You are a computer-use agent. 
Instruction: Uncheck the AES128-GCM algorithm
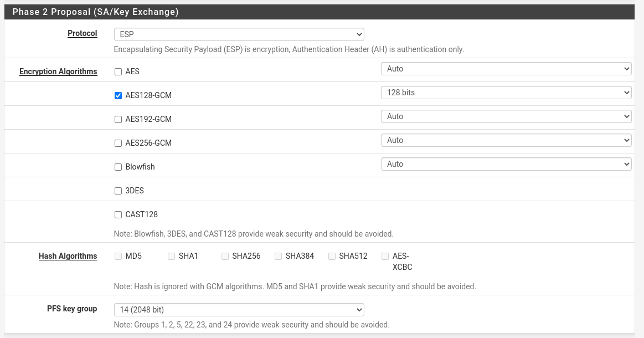pos(118,95)
